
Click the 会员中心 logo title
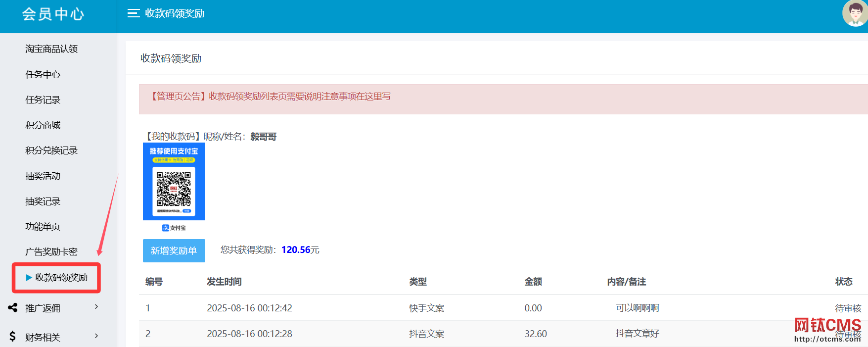[x=53, y=14]
